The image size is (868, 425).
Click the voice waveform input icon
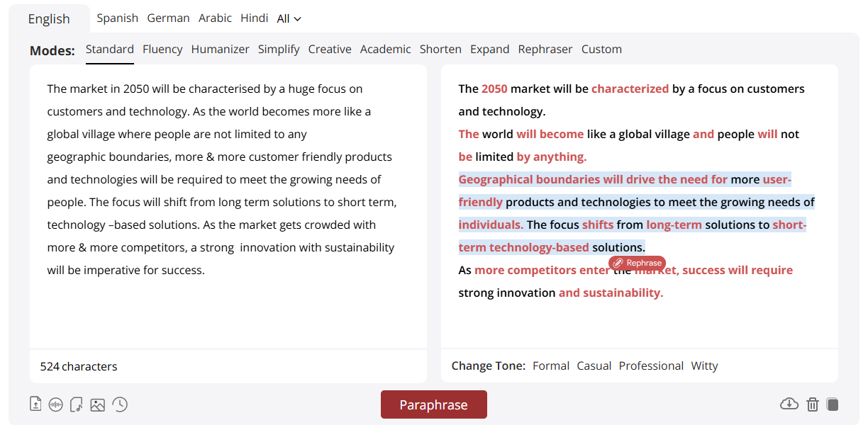56,404
